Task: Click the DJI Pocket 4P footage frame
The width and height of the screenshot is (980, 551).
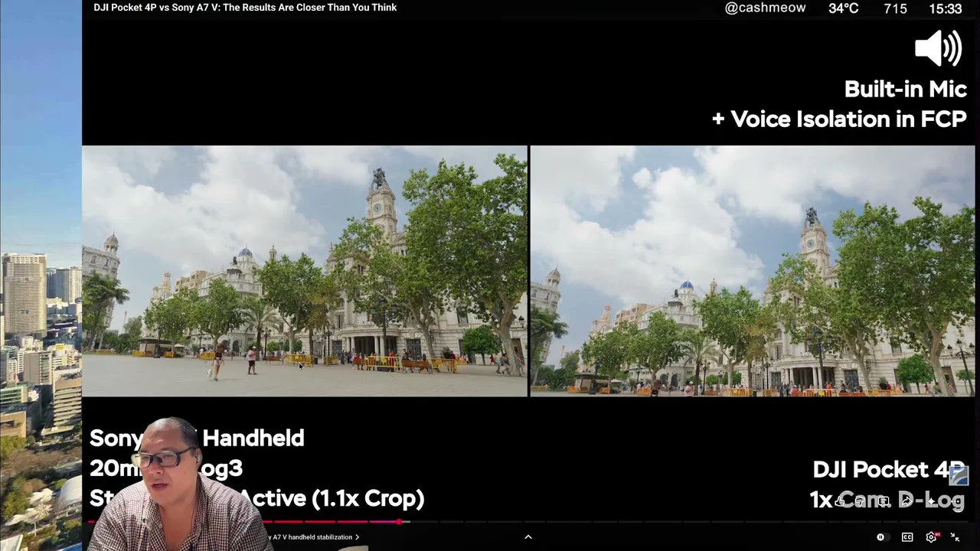Action: [x=753, y=271]
